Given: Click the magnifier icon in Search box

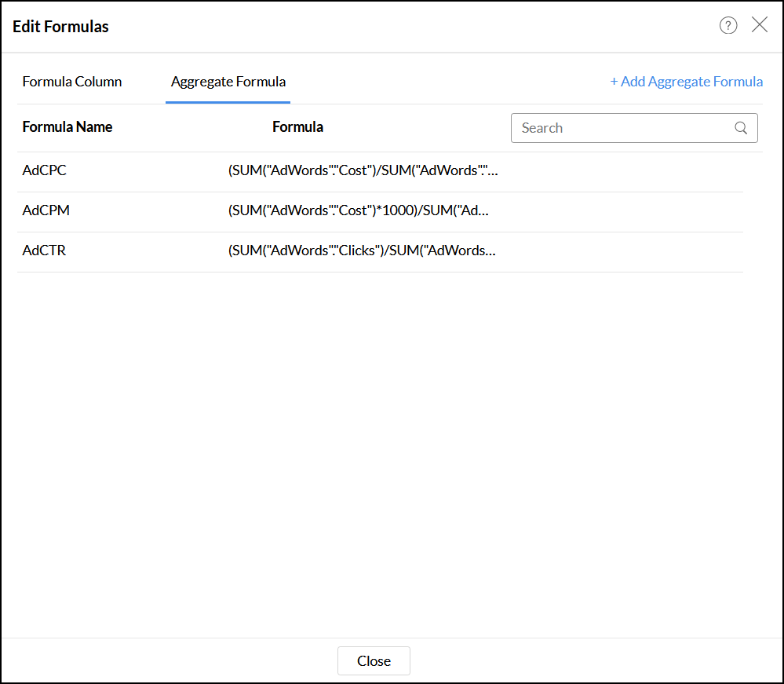Looking at the screenshot, I should click(741, 128).
